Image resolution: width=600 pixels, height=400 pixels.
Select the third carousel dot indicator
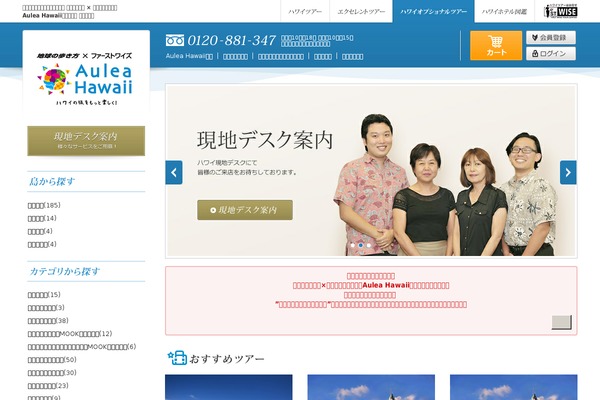[369, 245]
